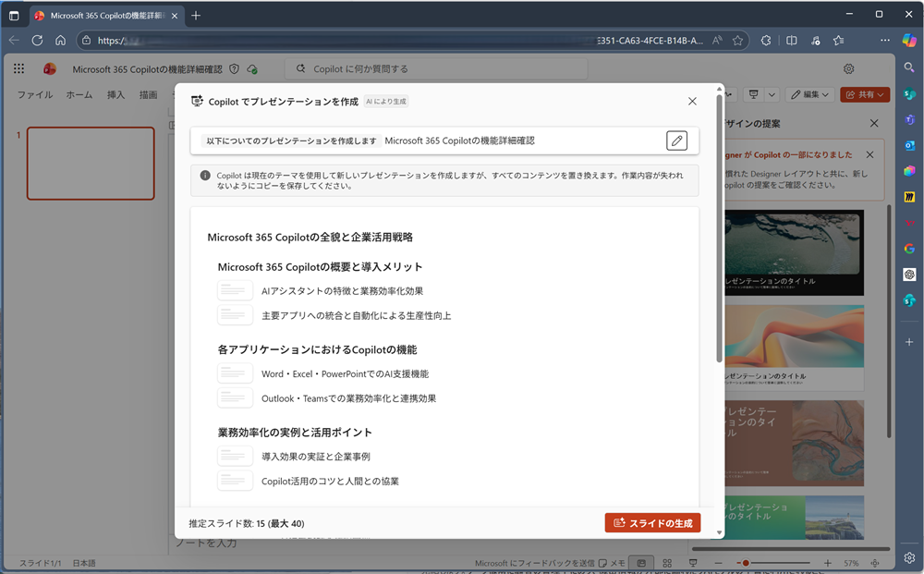Image resolution: width=924 pixels, height=574 pixels.
Task: Click Microsoft にフィードバックを送信 link
Action: (x=535, y=563)
